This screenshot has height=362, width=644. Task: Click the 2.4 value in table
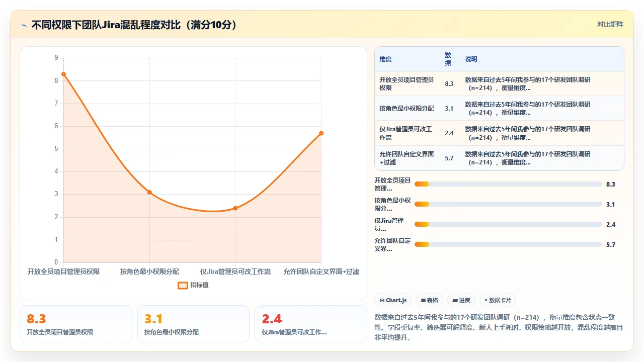(449, 133)
